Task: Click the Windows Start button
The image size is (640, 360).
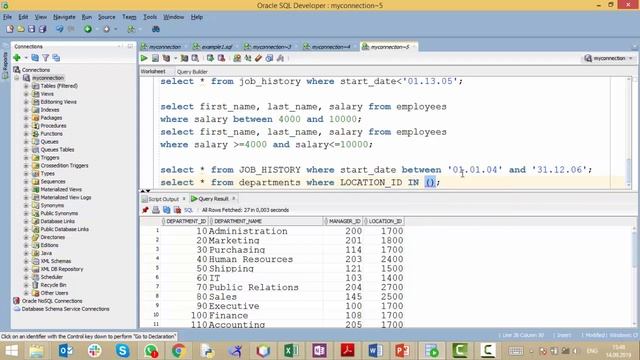Action: (11, 351)
